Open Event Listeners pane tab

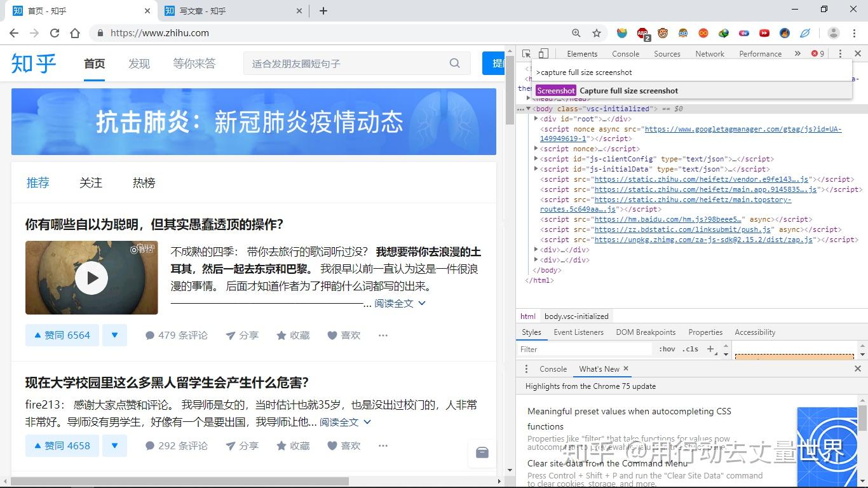(x=578, y=332)
